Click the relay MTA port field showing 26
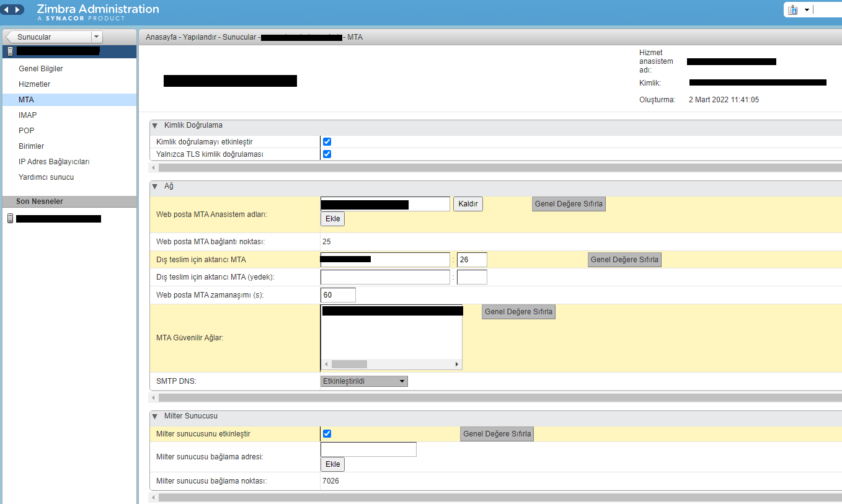 (472, 260)
